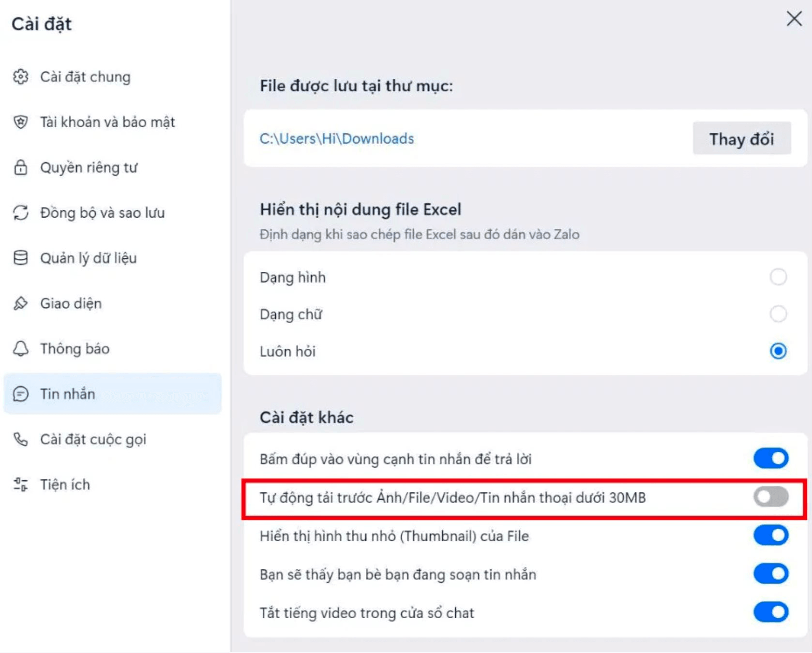812x653 pixels.
Task: Open Cài đặt cuộc gọi phone icon
Action: pos(21,439)
